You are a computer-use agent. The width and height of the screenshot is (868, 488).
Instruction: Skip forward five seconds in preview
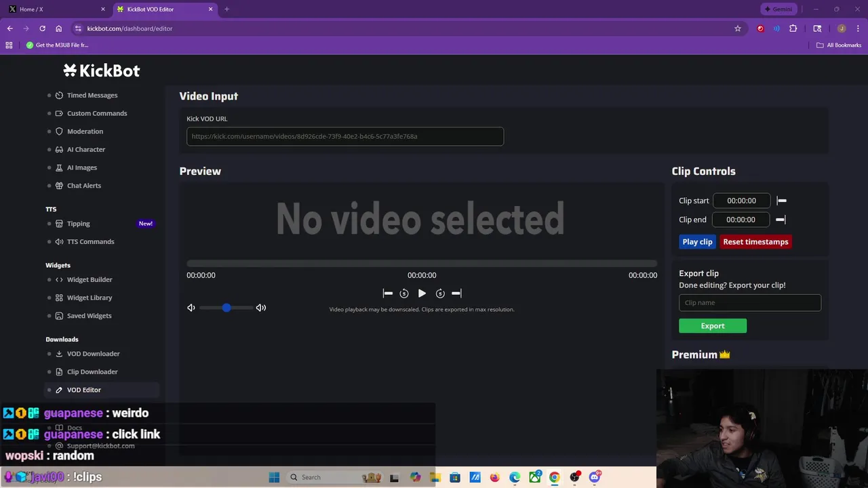[x=440, y=293]
